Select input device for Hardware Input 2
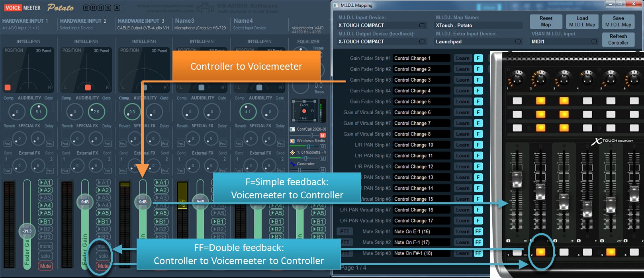 pos(76,28)
